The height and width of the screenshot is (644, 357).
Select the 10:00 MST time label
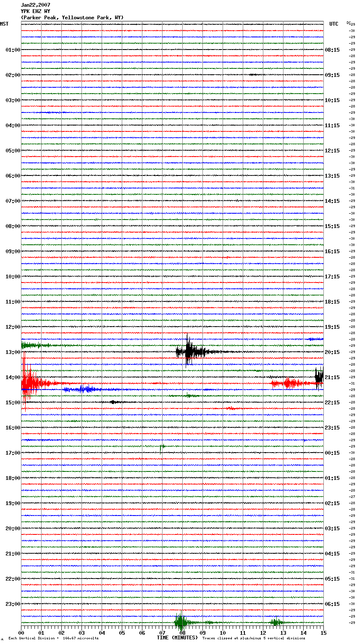click(13, 277)
